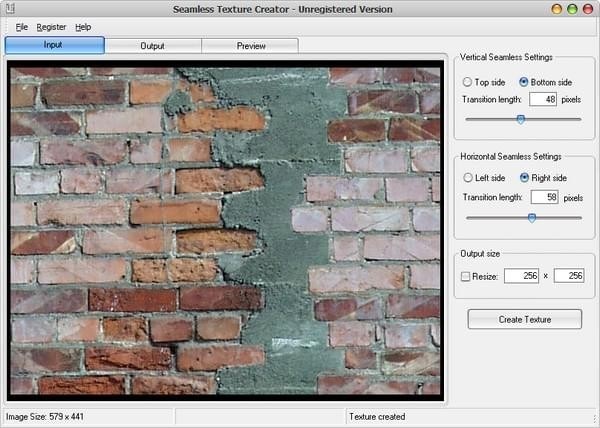The height and width of the screenshot is (428, 600).
Task: Click the app icon in title bar
Action: (10, 9)
